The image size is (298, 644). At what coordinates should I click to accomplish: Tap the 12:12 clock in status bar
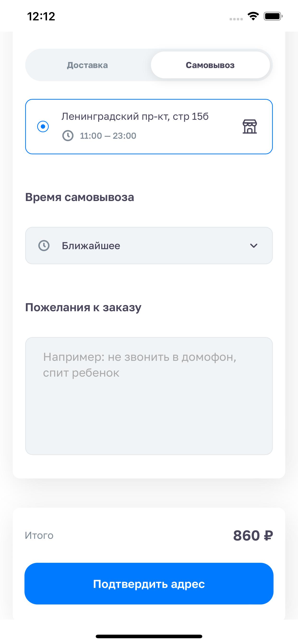coord(41,16)
